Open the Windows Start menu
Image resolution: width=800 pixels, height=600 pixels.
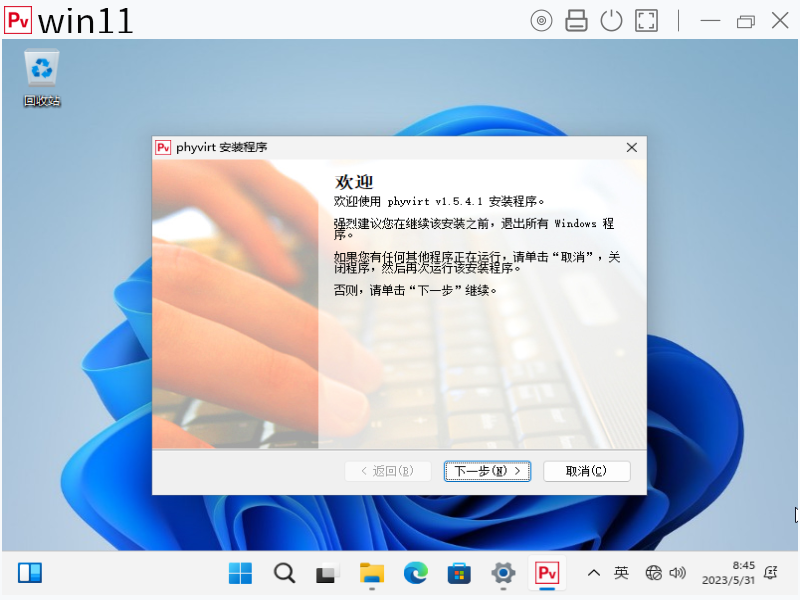coord(240,573)
